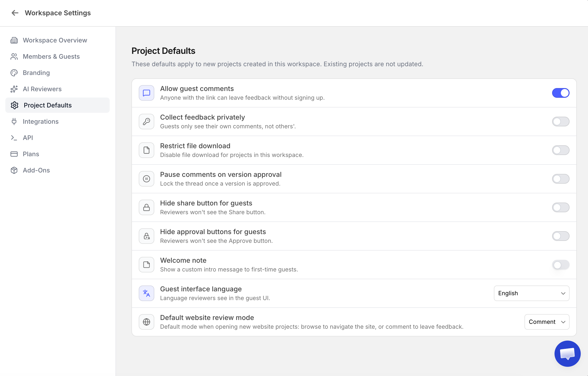
Task: Enable the Welcome note switch
Action: 561,265
